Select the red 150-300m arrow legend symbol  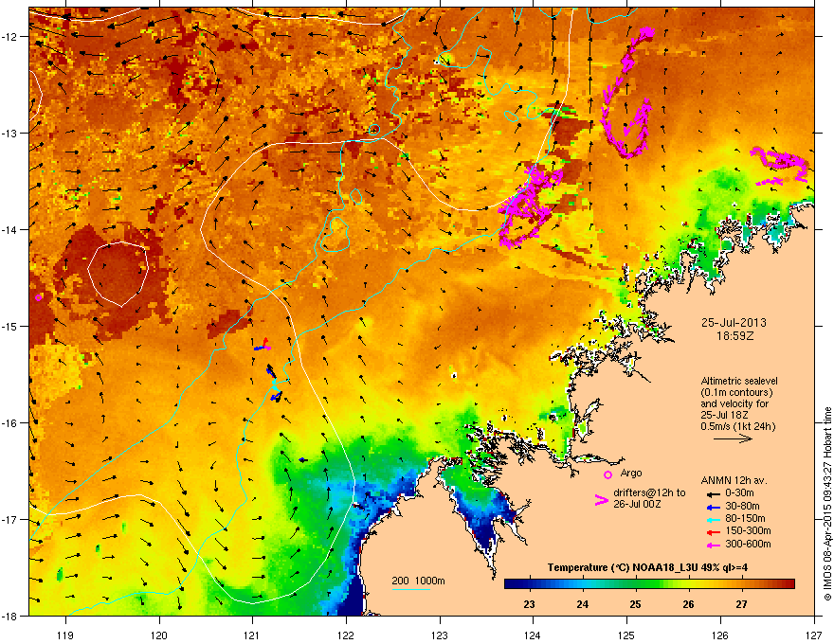[714, 532]
